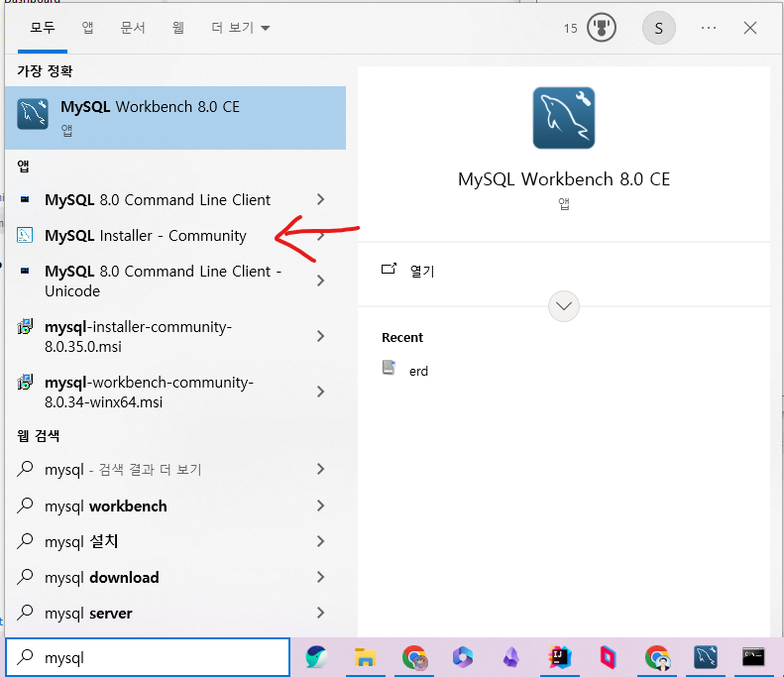Open the pink app icon after IntelliJ
This screenshot has width=784, height=677.
click(608, 657)
